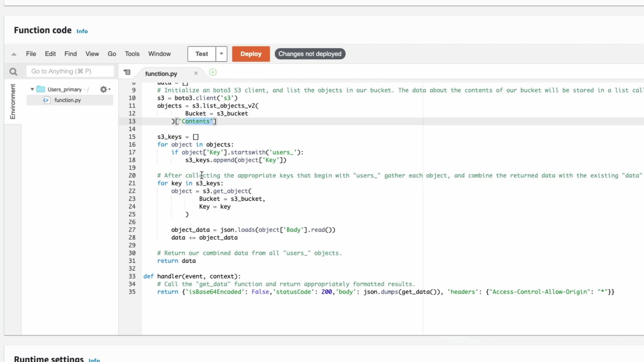Collapse menu bar with the up arrow
Viewport: 644px width, 362px height.
[14, 54]
